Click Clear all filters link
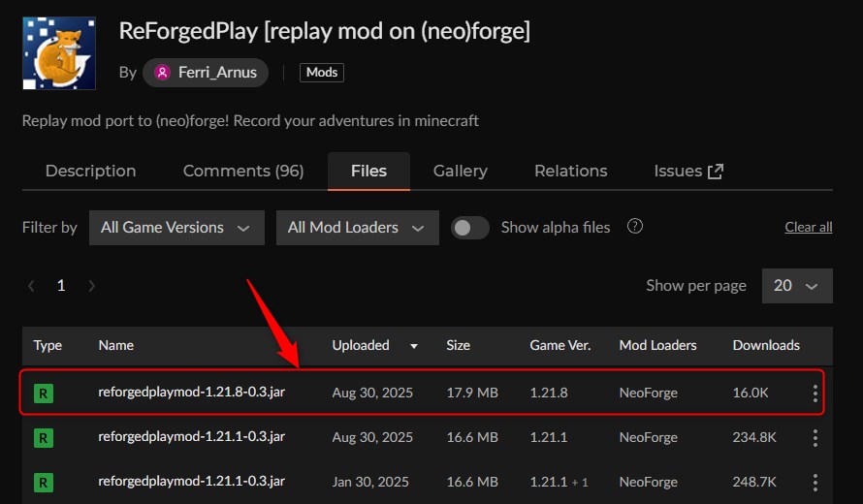This screenshot has width=863, height=504. 809,228
